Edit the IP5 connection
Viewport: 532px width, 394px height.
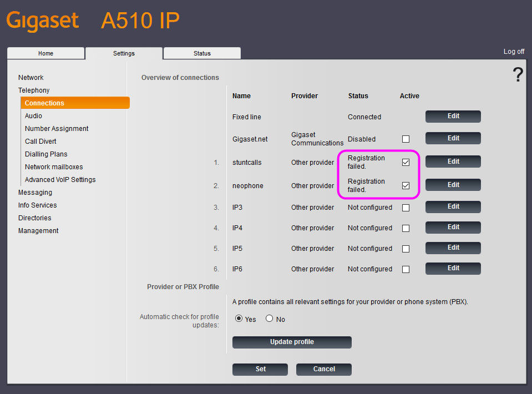coord(453,247)
